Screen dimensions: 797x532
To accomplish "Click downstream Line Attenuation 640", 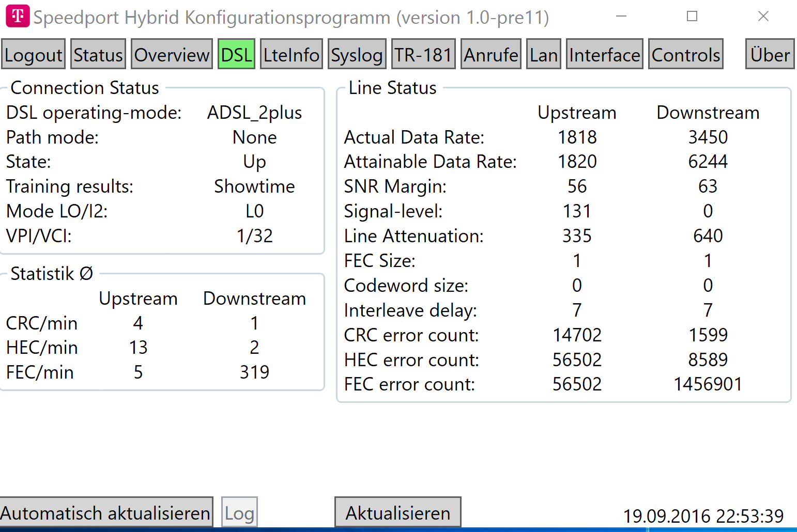I will point(708,236).
